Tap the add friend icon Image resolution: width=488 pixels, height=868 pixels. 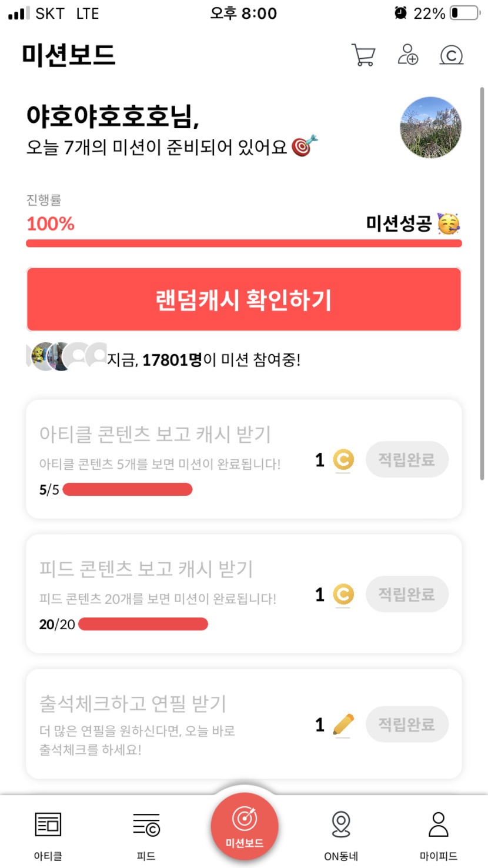[407, 55]
